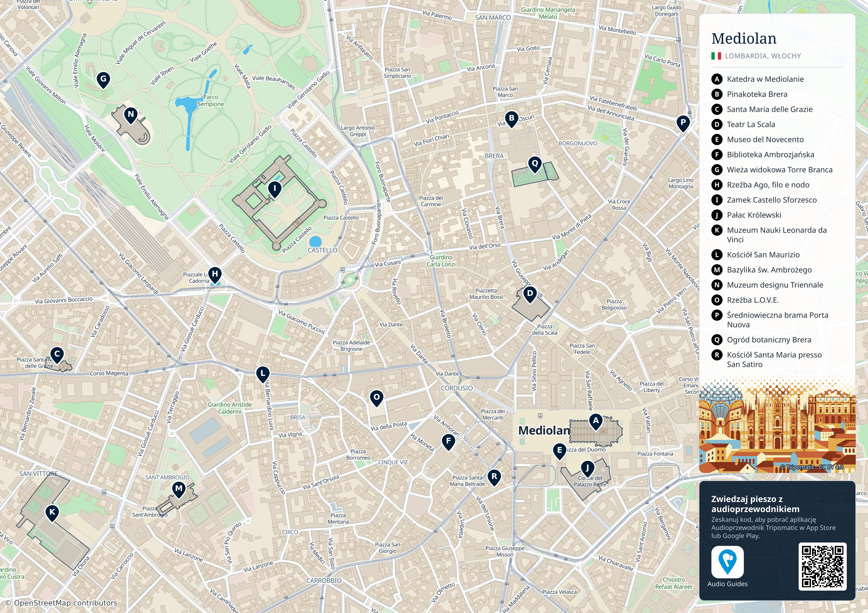This screenshot has width=868, height=613.
Task: Click the BORGONUOVO district label
Action: pyautogui.click(x=578, y=143)
